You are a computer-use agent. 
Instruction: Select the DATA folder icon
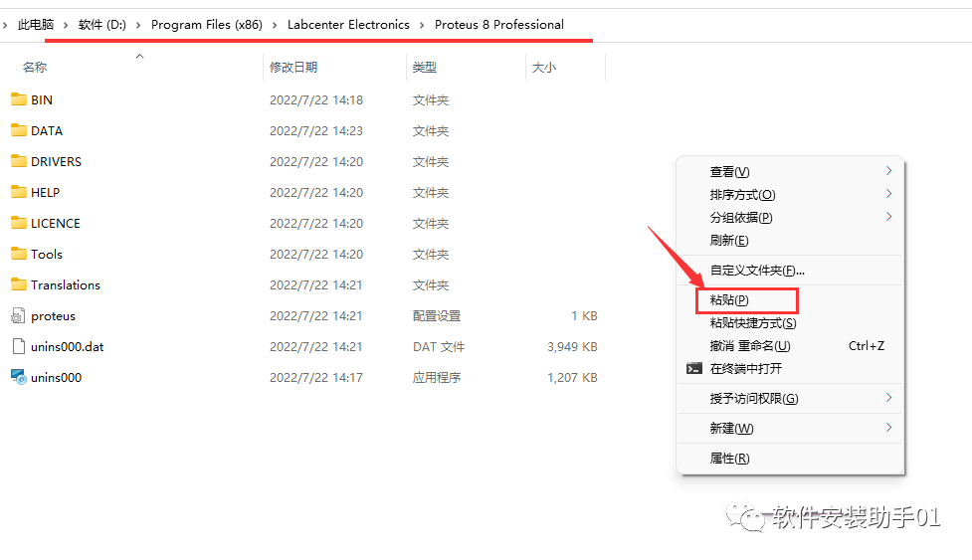[19, 130]
